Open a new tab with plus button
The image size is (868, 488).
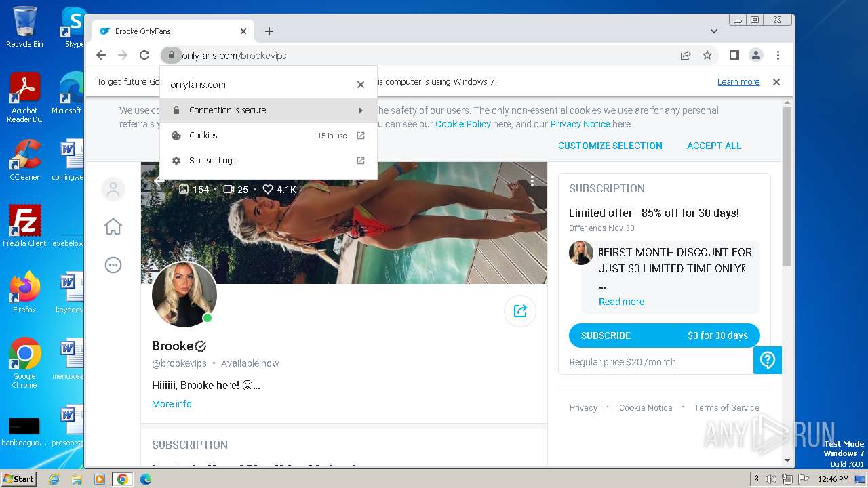pos(269,31)
